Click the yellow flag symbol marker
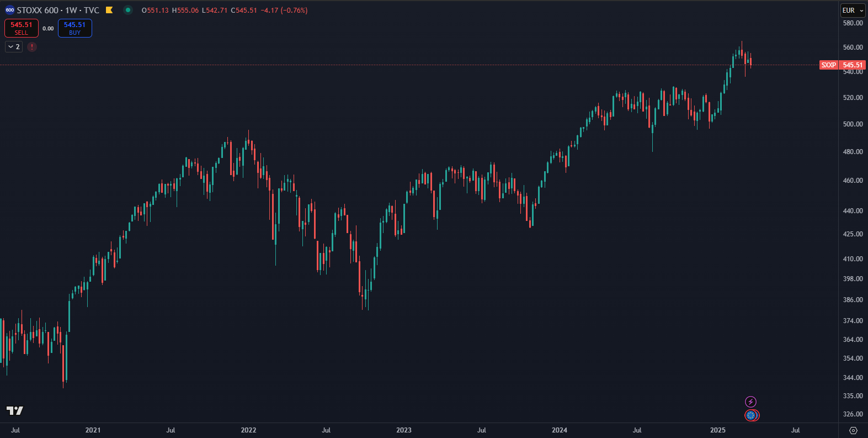 point(109,10)
